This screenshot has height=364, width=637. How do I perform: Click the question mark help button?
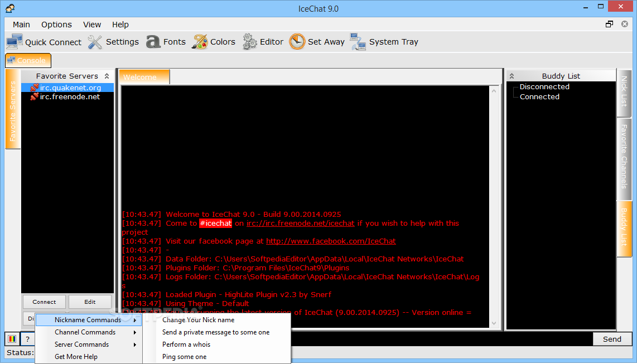27,339
